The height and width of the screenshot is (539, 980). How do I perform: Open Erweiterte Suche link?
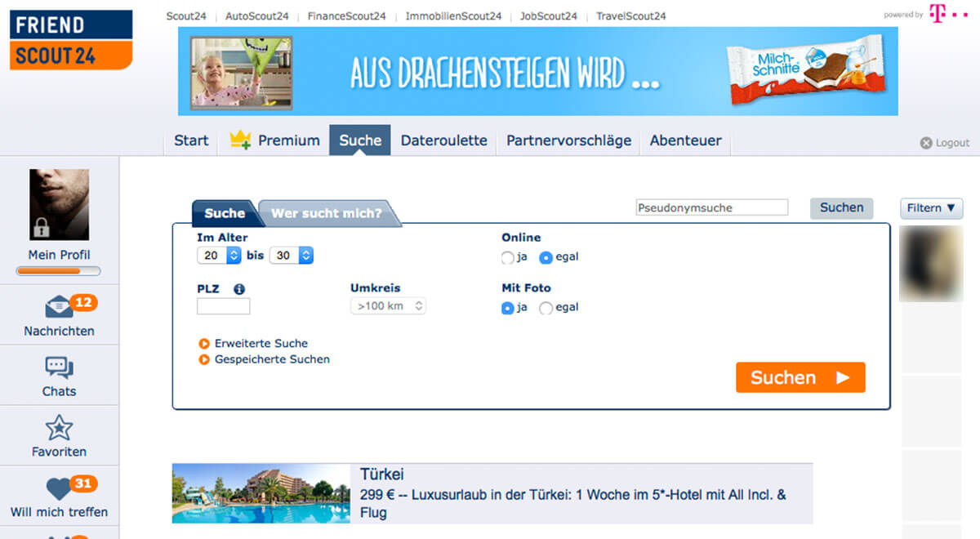(x=261, y=344)
